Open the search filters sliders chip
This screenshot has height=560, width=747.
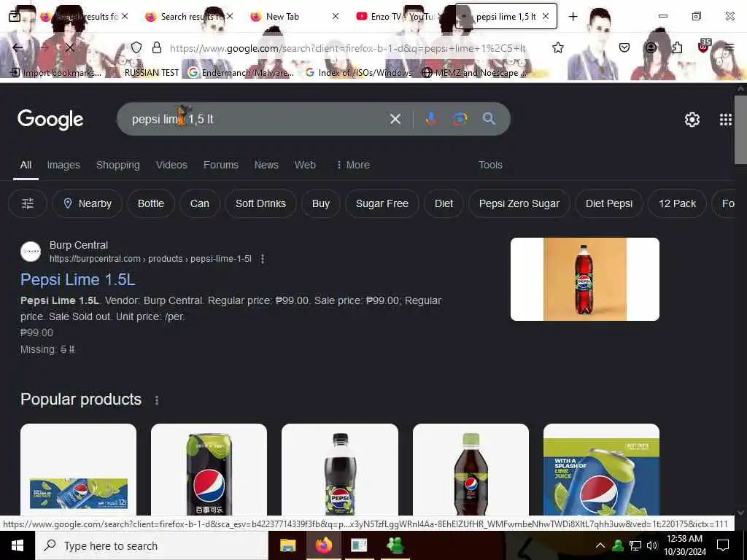28,203
